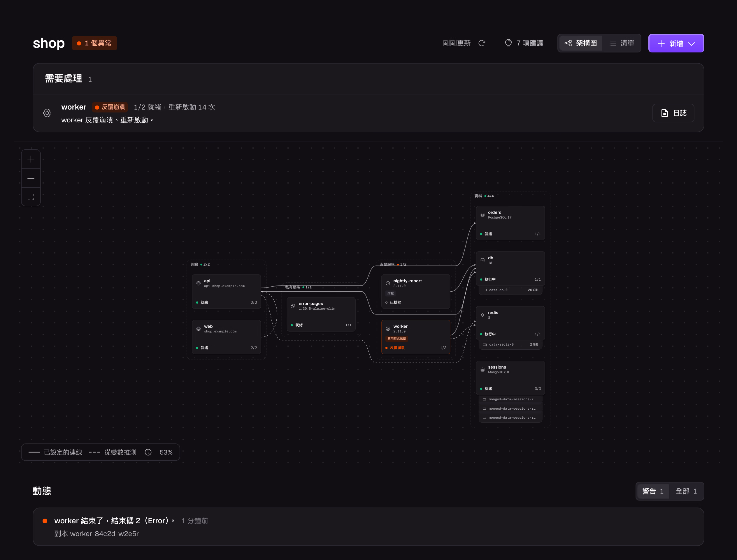The height and width of the screenshot is (560, 737).
Task: Open 日誌 logs for worker
Action: click(x=673, y=113)
